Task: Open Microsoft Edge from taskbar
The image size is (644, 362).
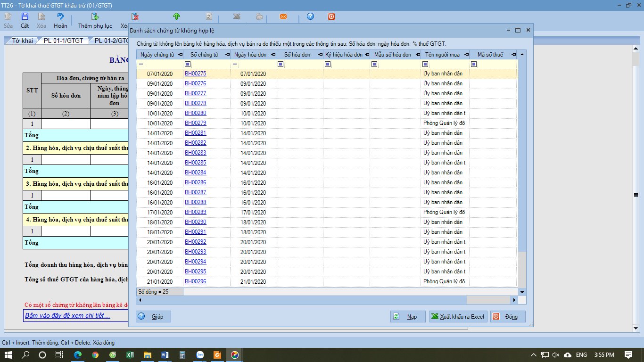Action: pos(78,355)
